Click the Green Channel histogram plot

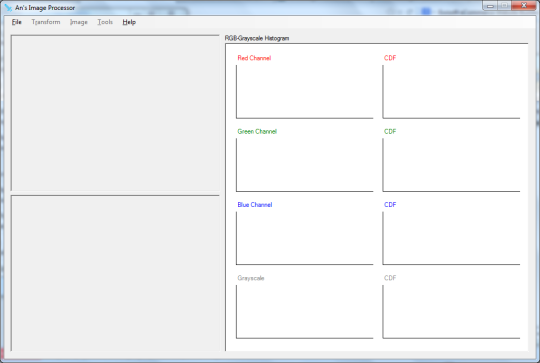point(304,165)
